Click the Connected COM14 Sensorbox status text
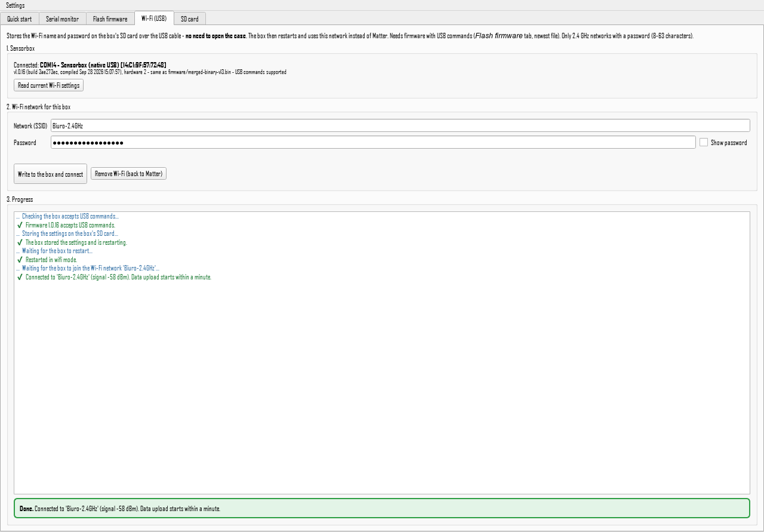This screenshot has width=764, height=532. [x=90, y=64]
